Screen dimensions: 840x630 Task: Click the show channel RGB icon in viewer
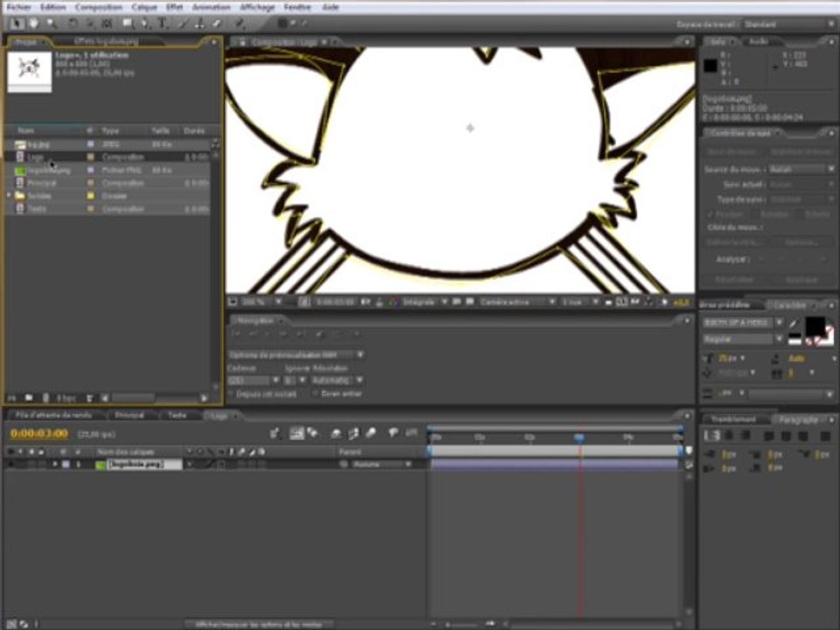tap(393, 303)
